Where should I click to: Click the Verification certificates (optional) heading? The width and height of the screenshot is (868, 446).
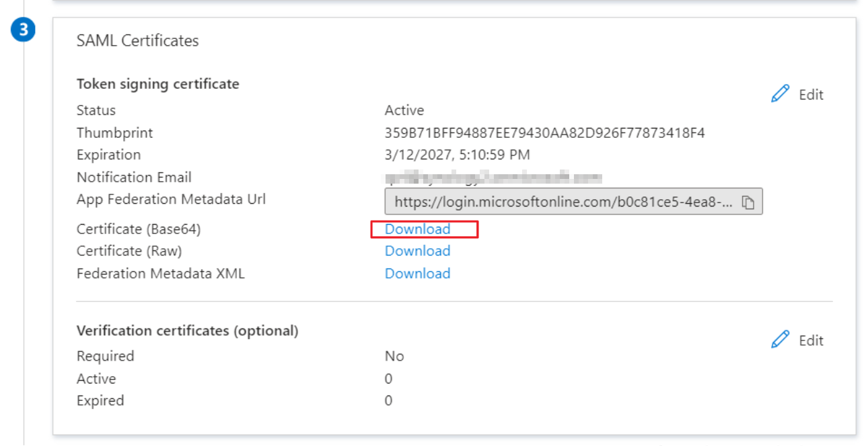pos(187,331)
